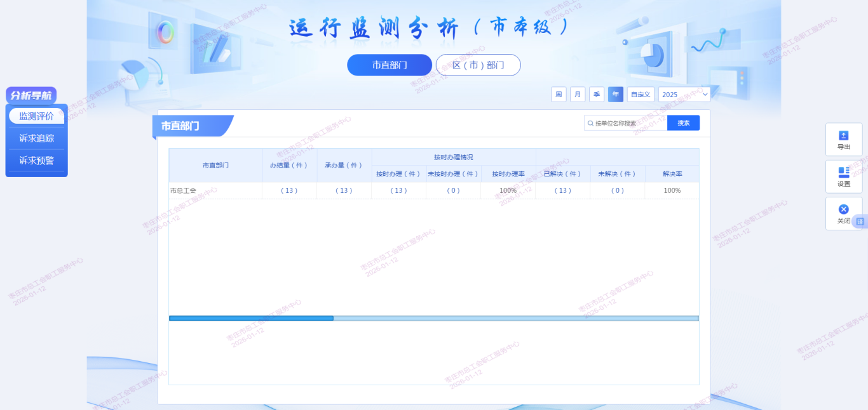Click the small translate badge at right edge
Screen dimensions: 868x410
(x=860, y=222)
